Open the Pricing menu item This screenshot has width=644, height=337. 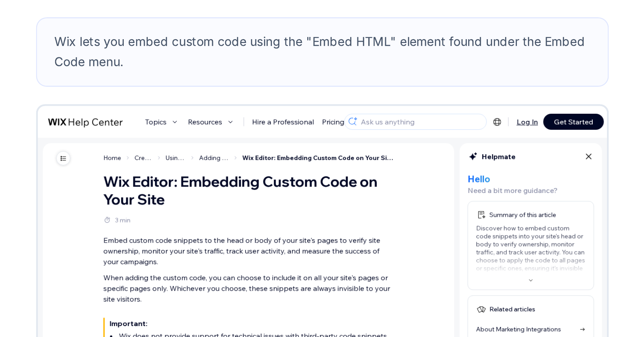click(333, 122)
